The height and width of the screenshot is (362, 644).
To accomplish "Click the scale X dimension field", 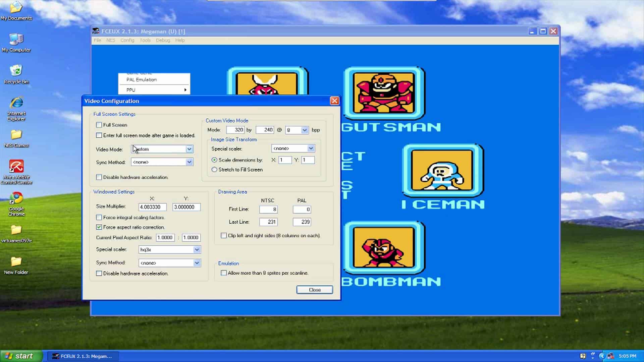I will point(285,160).
